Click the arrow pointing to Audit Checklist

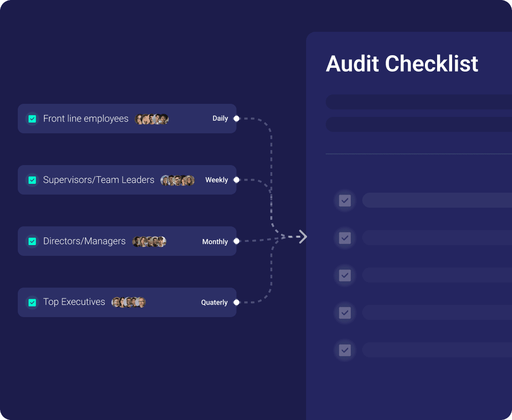[x=302, y=237]
